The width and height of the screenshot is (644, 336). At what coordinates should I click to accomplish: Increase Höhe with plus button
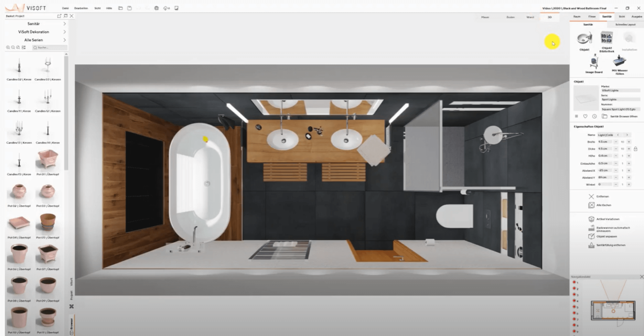pos(629,156)
